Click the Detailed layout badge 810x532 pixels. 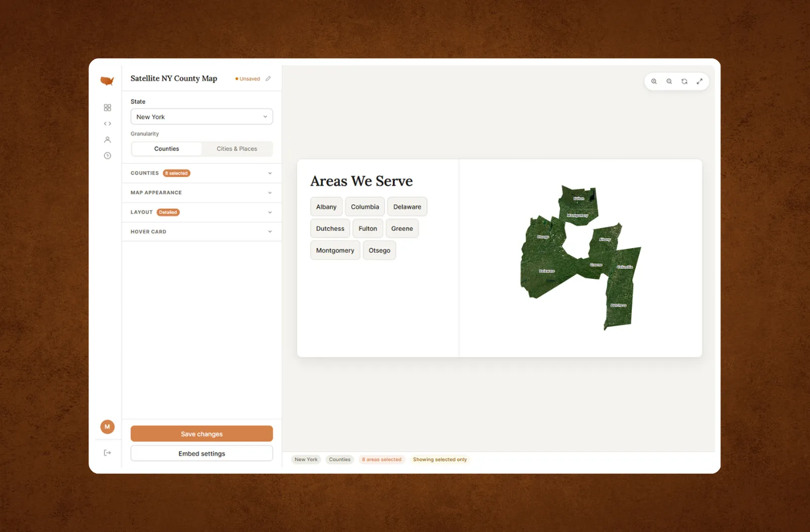coord(168,213)
